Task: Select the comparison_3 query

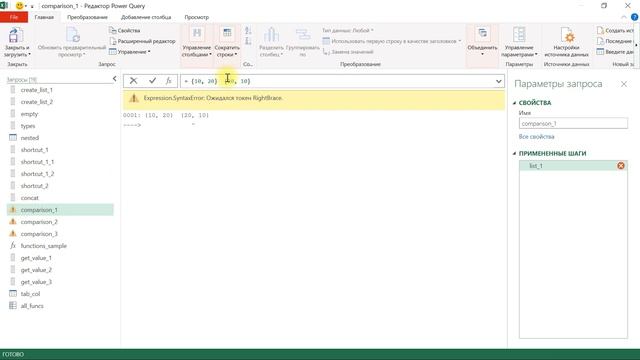Action: (60, 234)
